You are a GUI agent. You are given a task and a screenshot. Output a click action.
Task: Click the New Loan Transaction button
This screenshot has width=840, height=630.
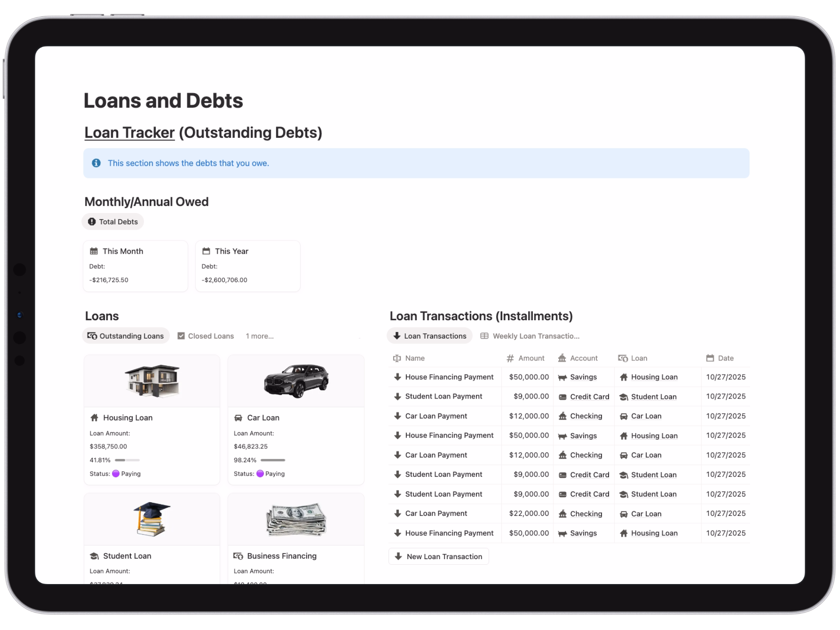(x=438, y=556)
